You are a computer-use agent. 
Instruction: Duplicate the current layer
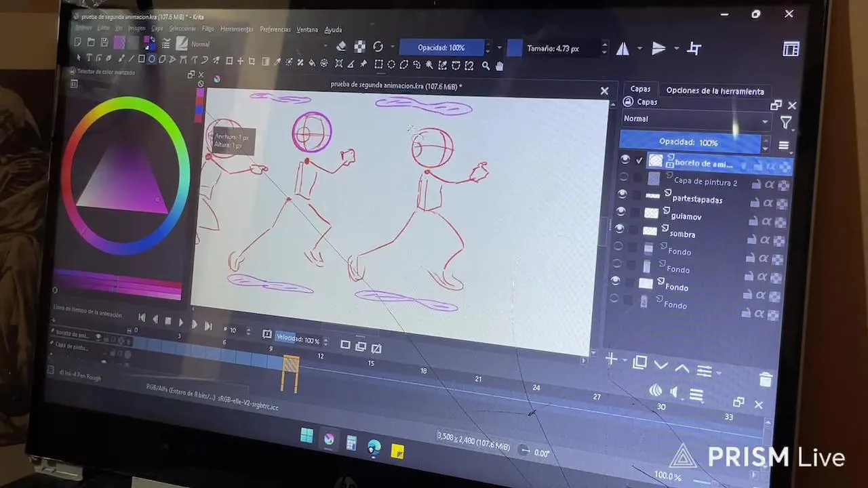click(639, 363)
